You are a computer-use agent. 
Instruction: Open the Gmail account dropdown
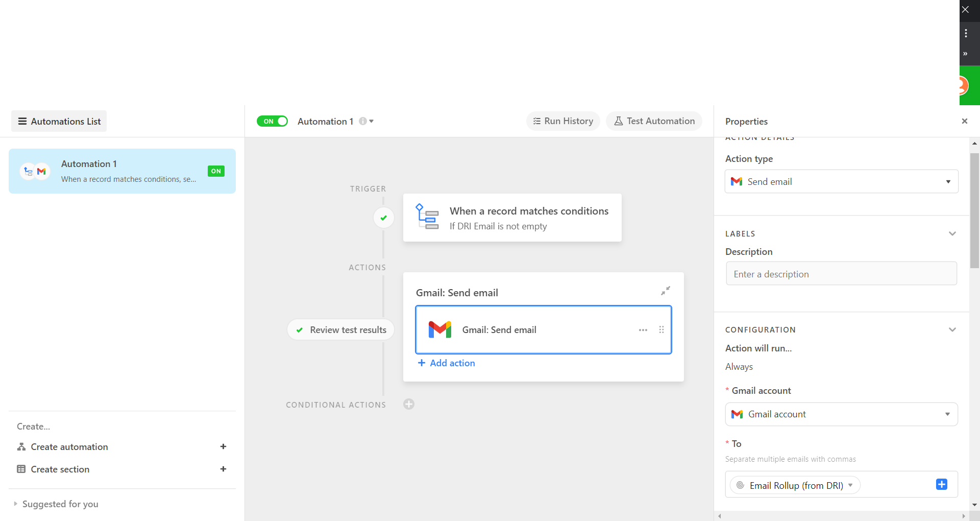(x=841, y=414)
